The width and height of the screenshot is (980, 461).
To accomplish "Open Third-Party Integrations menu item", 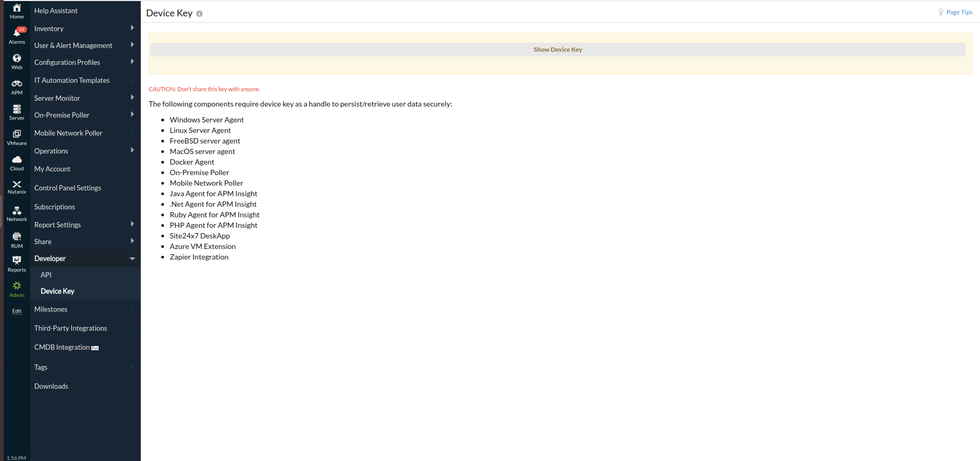I will 71,328.
